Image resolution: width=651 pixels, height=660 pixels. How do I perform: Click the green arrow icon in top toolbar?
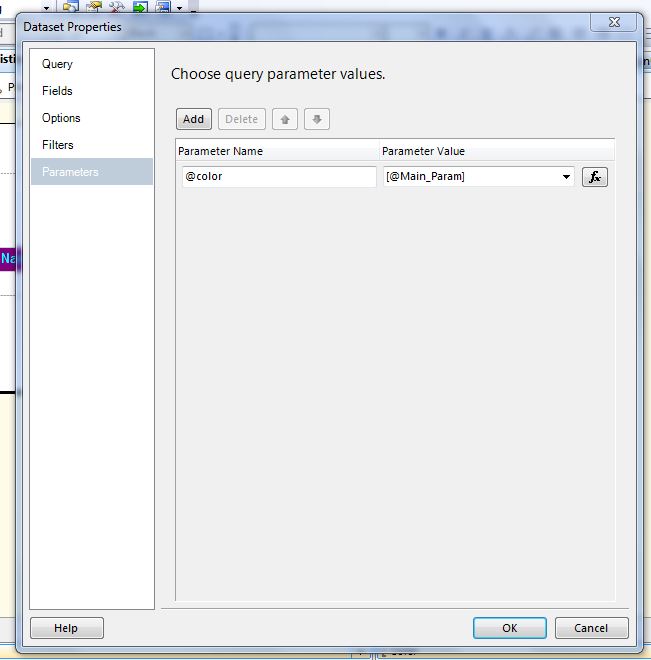[x=140, y=6]
